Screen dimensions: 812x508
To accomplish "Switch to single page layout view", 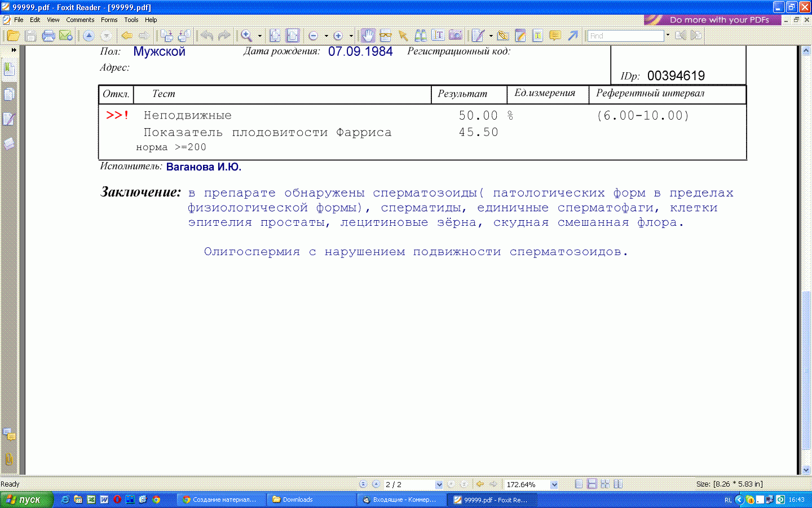I will pos(579,484).
